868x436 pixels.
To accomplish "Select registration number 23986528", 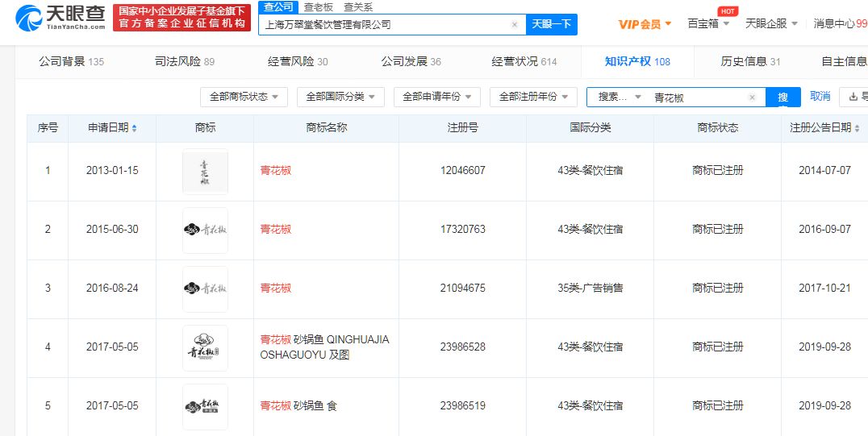I will (x=463, y=347).
